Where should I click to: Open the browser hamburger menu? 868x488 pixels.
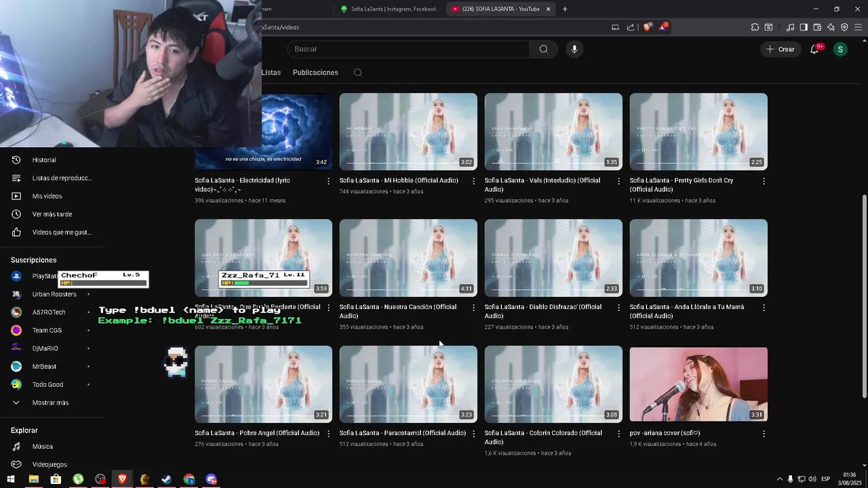point(859,27)
